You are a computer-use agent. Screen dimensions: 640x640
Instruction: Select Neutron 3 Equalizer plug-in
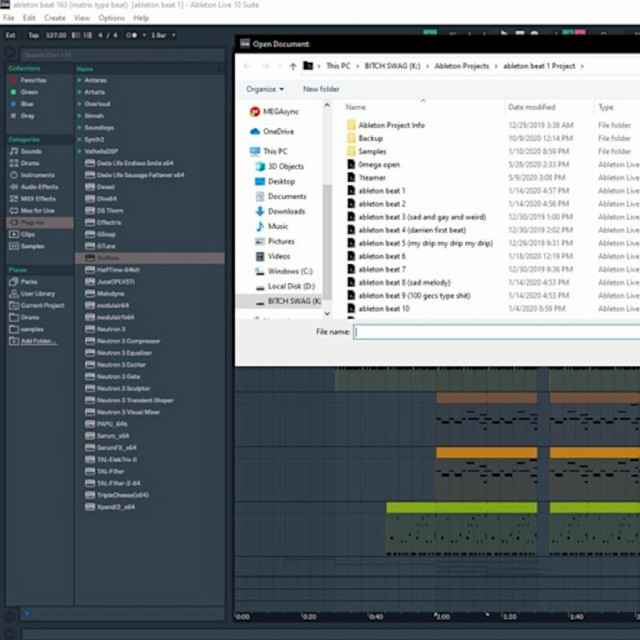[x=124, y=353]
